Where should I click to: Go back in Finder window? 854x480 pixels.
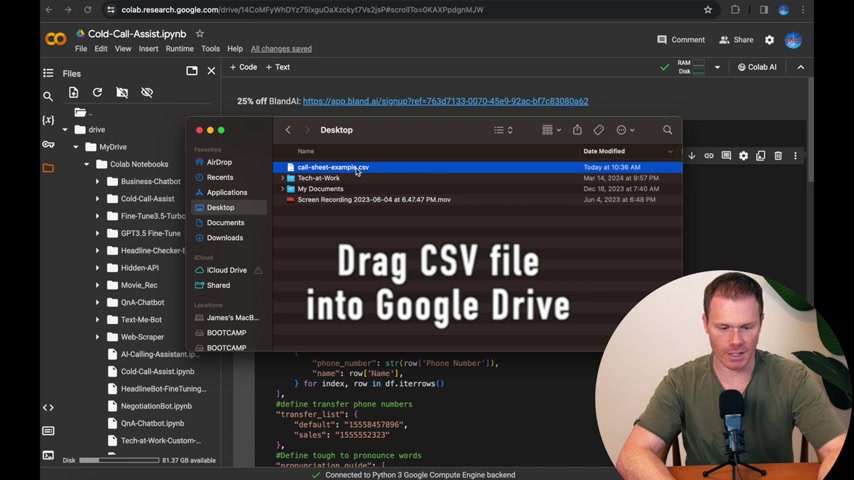point(288,130)
